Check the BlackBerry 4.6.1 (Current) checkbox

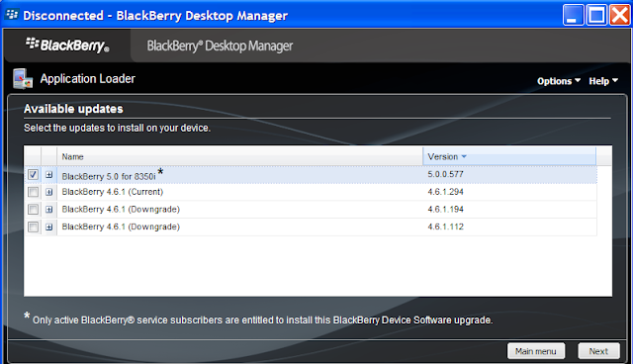(33, 192)
